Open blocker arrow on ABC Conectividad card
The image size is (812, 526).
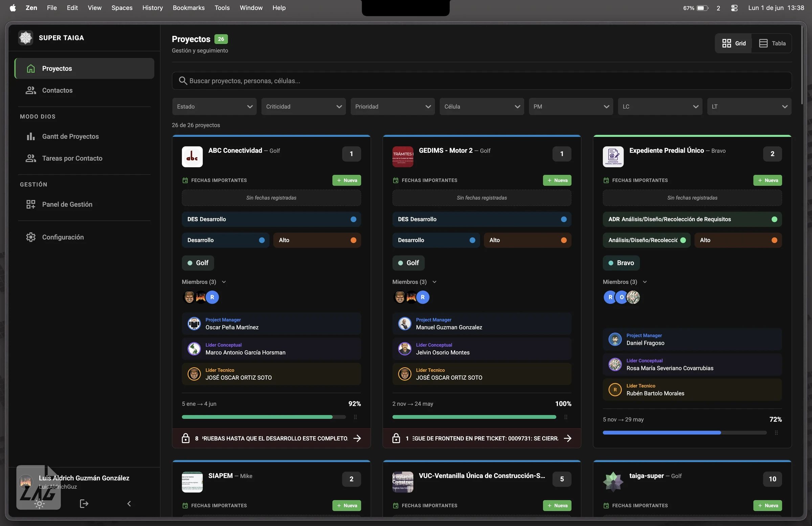(357, 438)
